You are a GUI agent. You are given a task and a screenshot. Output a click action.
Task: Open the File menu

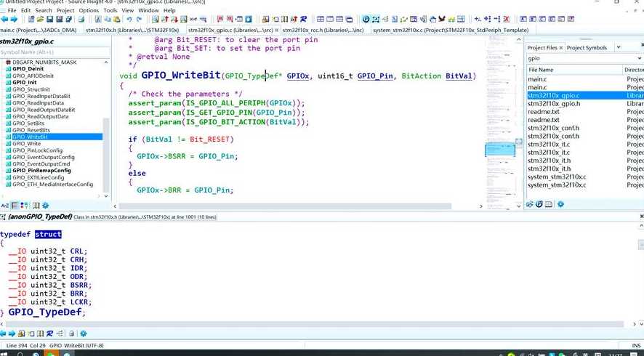point(12,10)
